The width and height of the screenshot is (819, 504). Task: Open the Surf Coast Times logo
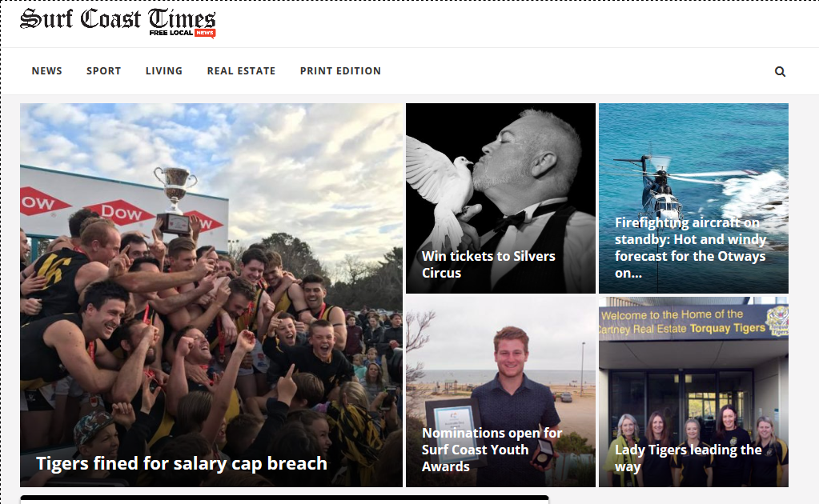118,22
